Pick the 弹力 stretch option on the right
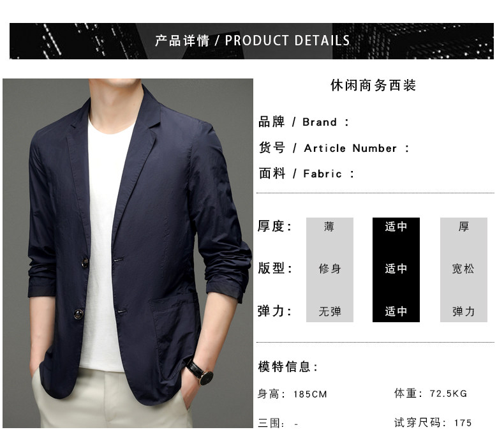Viewport: 504px width, 446px height. (x=463, y=311)
